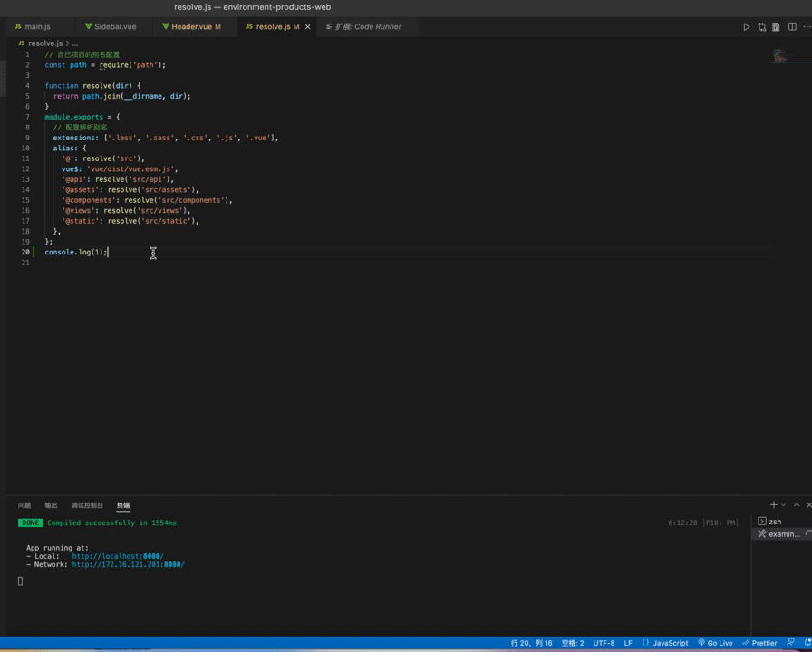812x652 pixels.
Task: Click the curly braces icon beside JavaScript
Action: [x=645, y=643]
